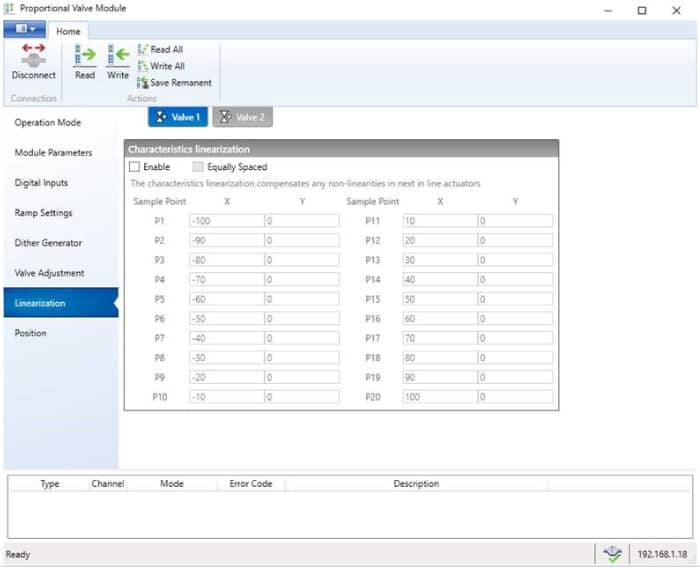Open Module Parameters in the sidebar
This screenshot has width=700, height=567.
(x=53, y=153)
